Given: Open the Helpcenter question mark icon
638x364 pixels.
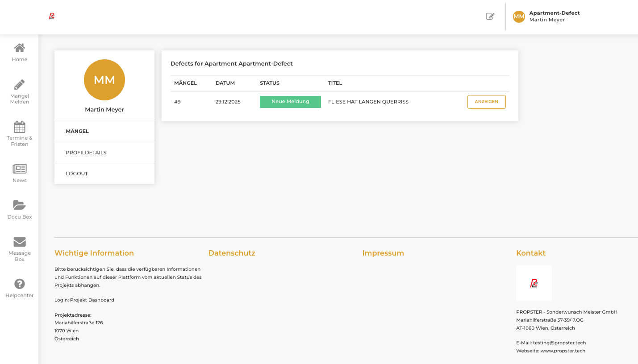Looking at the screenshot, I should pos(20,284).
